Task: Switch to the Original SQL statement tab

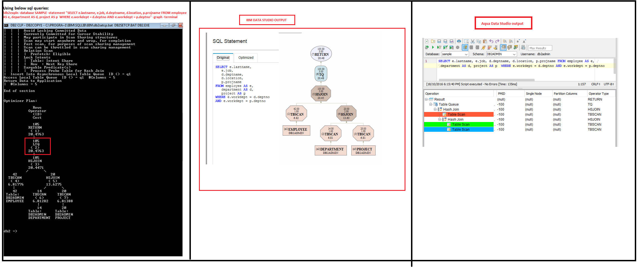Action: click(x=223, y=58)
